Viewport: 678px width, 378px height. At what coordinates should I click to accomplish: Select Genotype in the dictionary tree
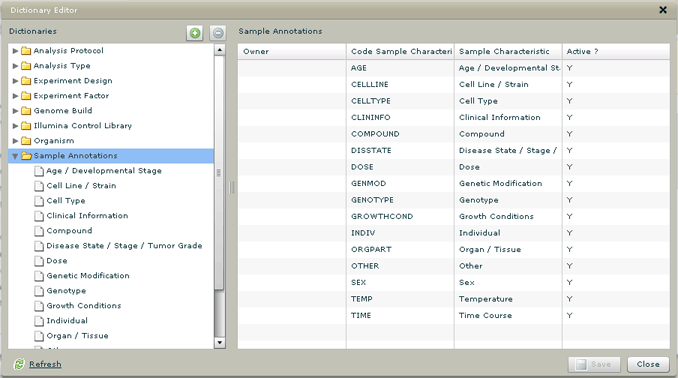click(66, 291)
